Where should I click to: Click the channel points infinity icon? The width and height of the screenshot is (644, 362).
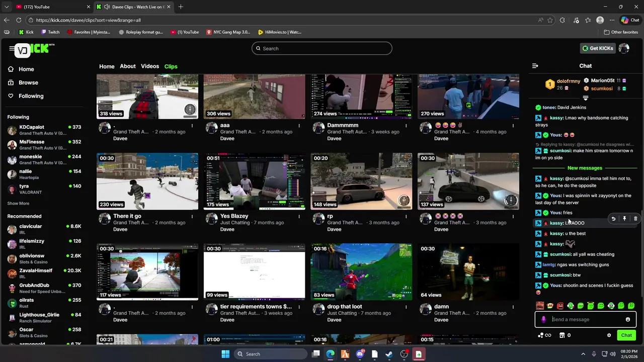(544, 335)
